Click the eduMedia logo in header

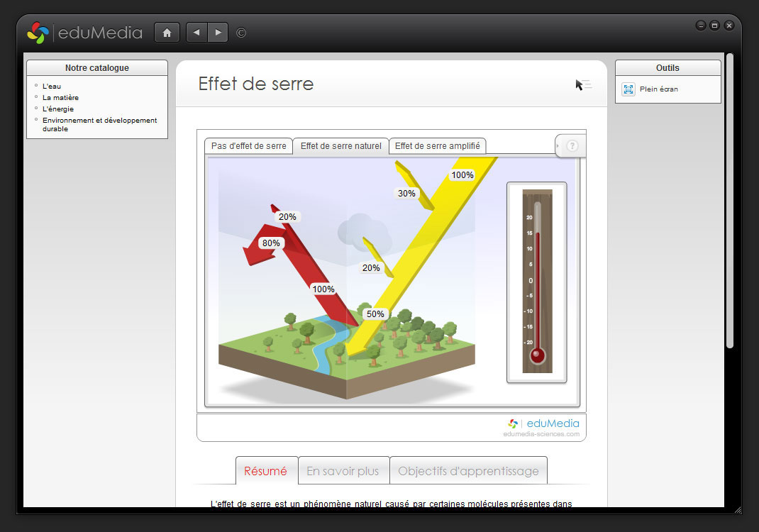coord(84,33)
